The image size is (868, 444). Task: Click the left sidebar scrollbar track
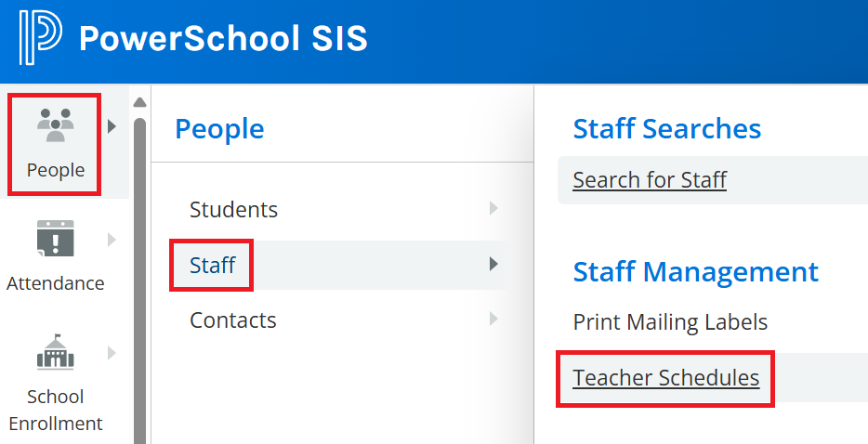[x=140, y=279]
